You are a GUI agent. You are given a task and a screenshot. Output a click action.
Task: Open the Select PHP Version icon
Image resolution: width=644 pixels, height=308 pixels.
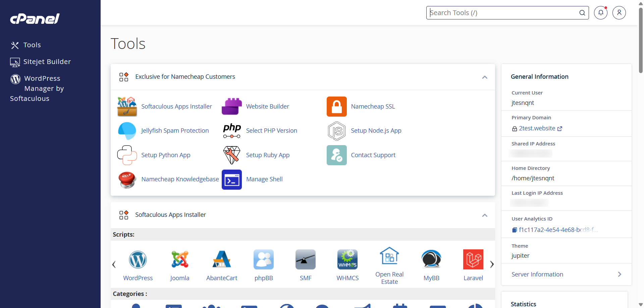click(232, 131)
